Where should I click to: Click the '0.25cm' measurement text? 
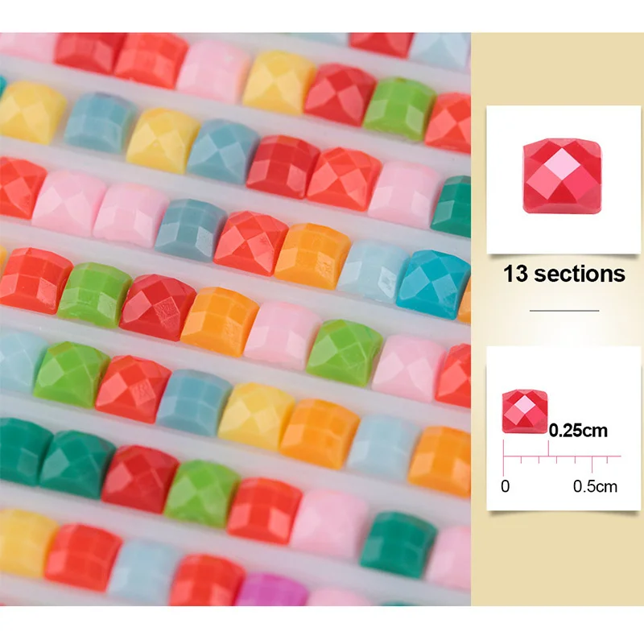pyautogui.click(x=578, y=431)
